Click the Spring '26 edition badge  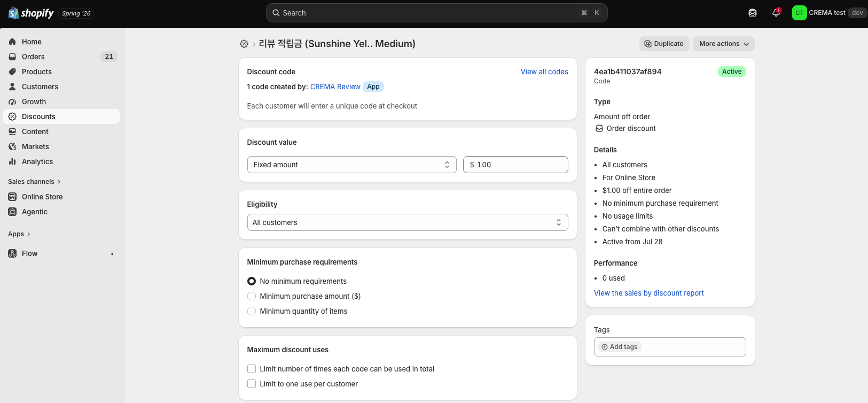coord(76,13)
